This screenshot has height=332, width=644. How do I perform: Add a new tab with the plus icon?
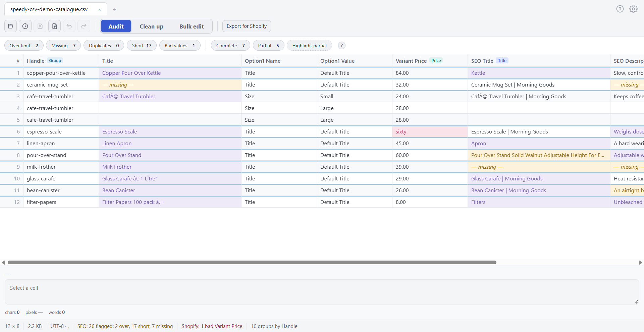pos(114,10)
